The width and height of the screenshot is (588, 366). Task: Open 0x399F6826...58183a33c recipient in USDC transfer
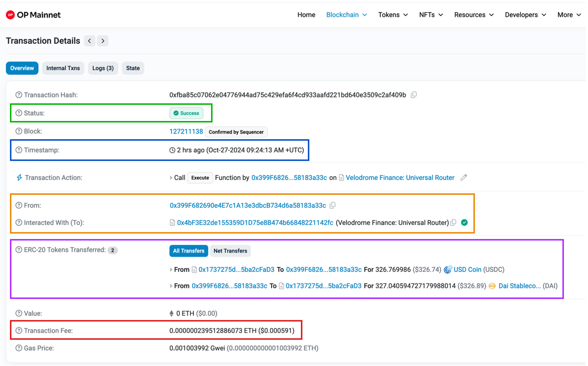[324, 270]
